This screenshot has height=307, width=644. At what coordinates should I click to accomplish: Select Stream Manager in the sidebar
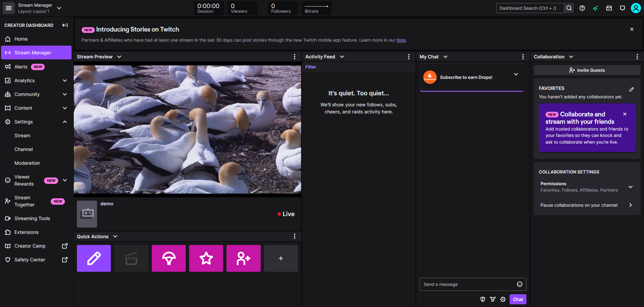click(x=36, y=53)
